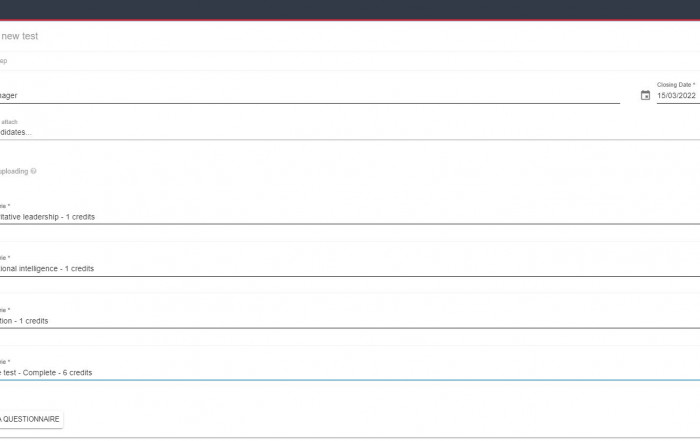Open the dropdown showing 'tion - 1 credits'
700x441 pixels.
coord(350,321)
